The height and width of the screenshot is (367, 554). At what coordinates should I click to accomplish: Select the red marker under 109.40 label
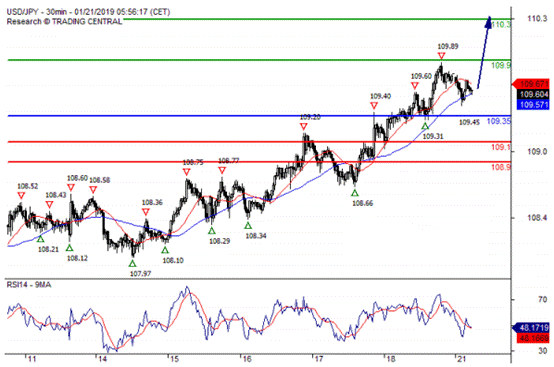click(x=374, y=106)
